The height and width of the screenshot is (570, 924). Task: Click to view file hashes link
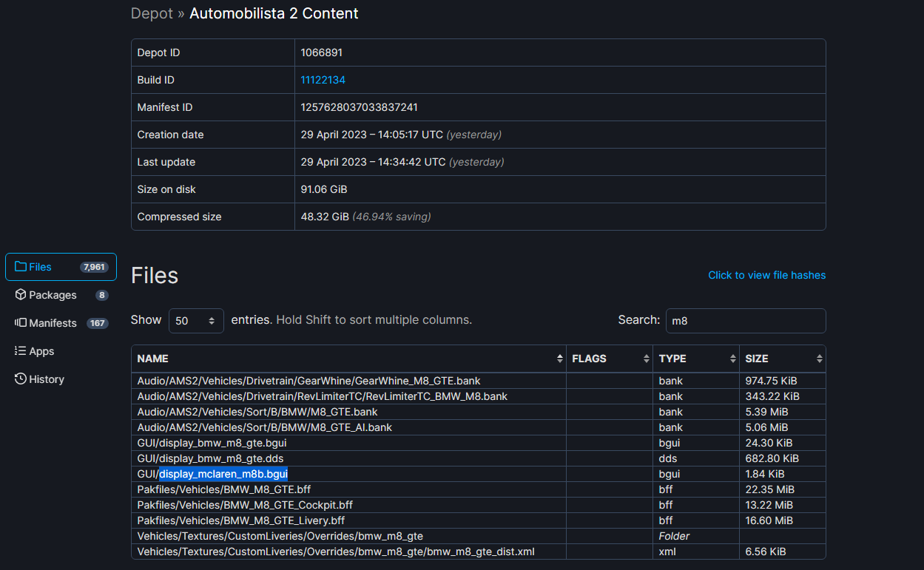767,275
